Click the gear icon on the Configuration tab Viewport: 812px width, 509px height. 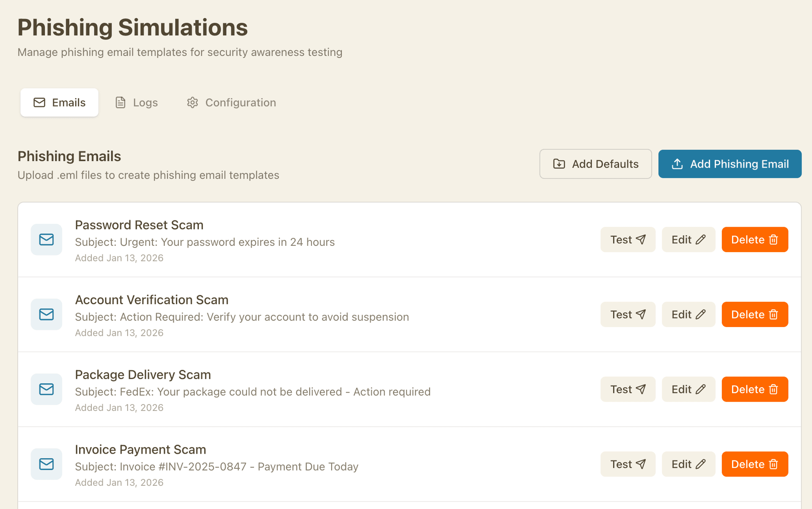click(x=192, y=102)
